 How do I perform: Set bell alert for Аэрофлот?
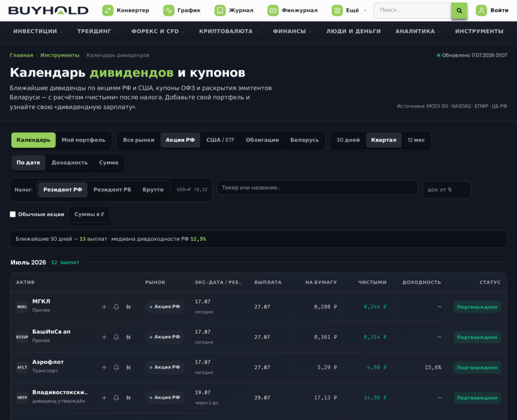pyautogui.click(x=117, y=367)
